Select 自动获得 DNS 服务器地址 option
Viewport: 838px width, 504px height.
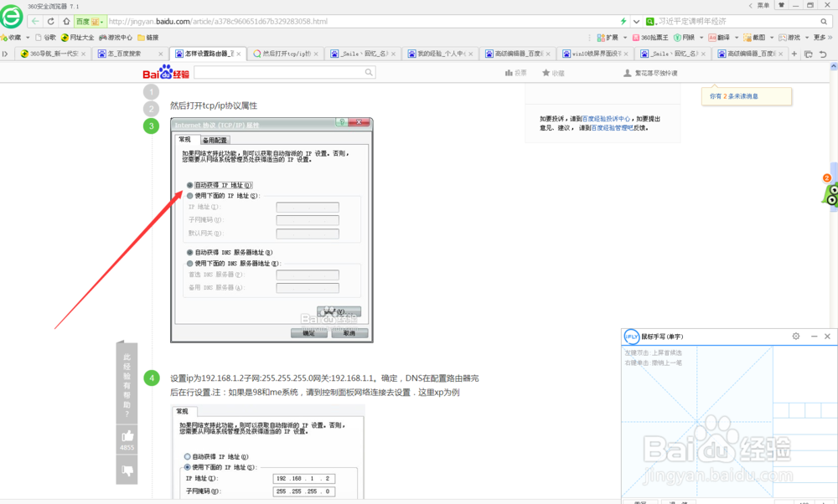pyautogui.click(x=189, y=252)
